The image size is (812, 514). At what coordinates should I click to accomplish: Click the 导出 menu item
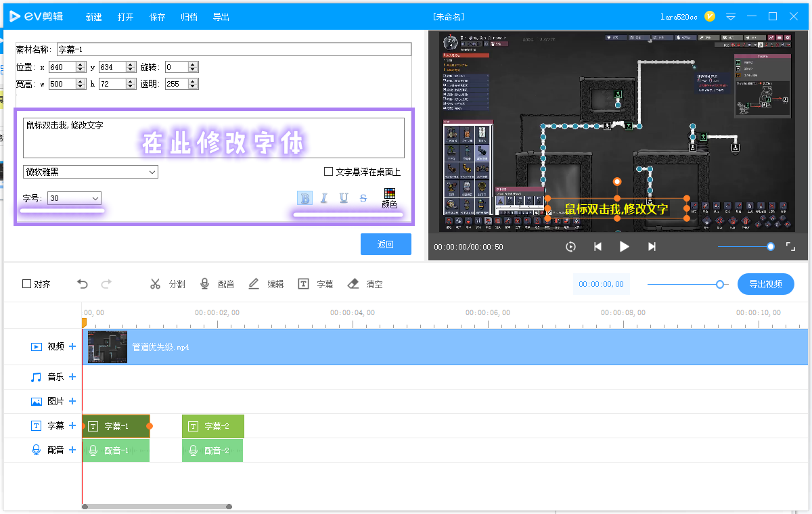tap(221, 17)
